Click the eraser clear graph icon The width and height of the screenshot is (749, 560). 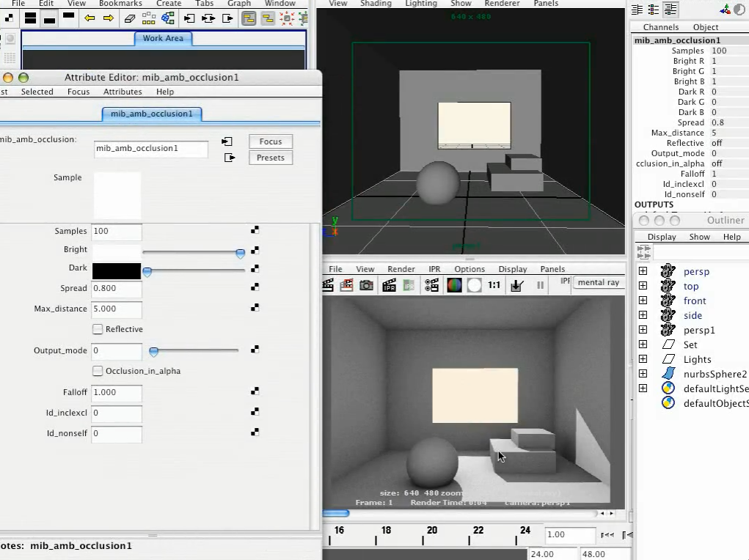click(x=129, y=18)
